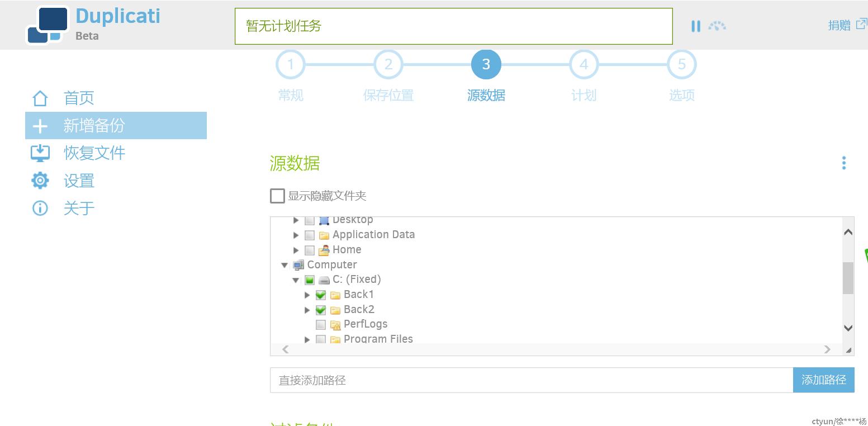This screenshot has height=426, width=868.
Task: Open the three-dot menu next to 源数据
Action: 844,163
